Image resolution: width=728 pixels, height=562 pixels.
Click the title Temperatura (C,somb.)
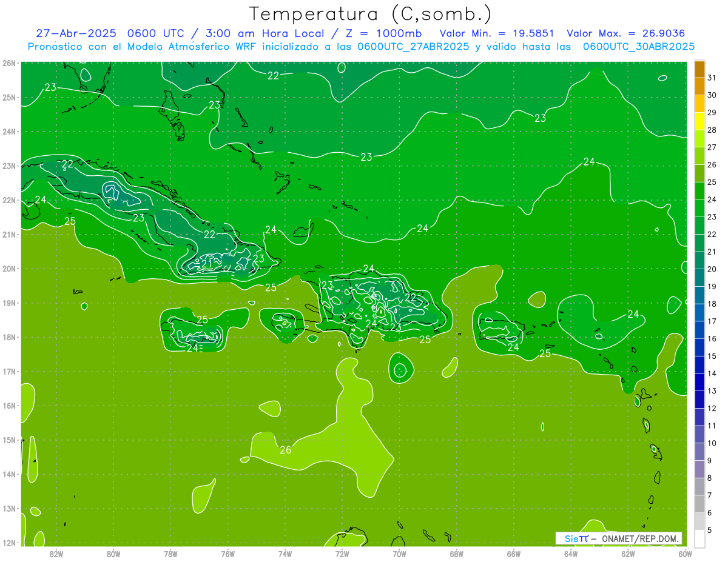coord(371,14)
